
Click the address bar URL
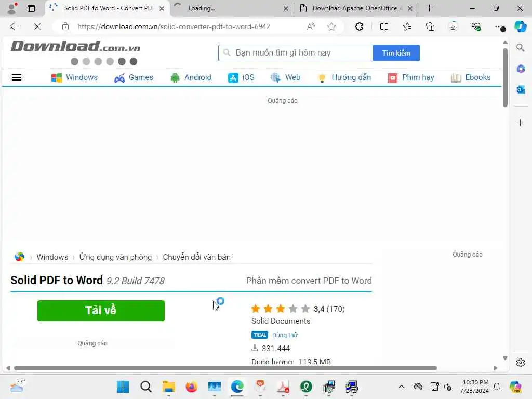174,26
